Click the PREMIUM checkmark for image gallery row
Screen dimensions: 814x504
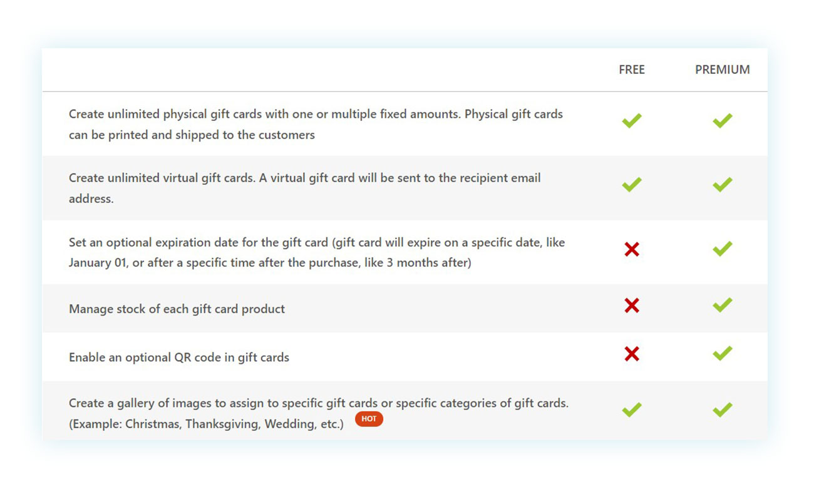tap(723, 409)
